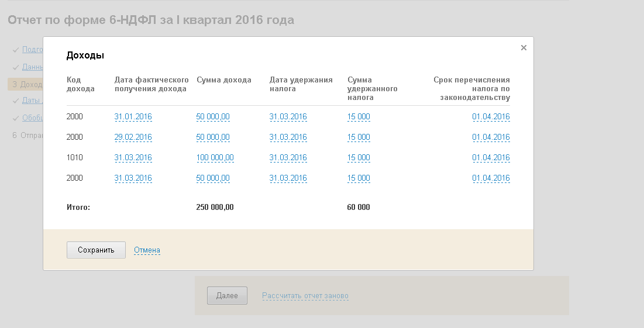Edit the 100 000,00 income amount

215,158
